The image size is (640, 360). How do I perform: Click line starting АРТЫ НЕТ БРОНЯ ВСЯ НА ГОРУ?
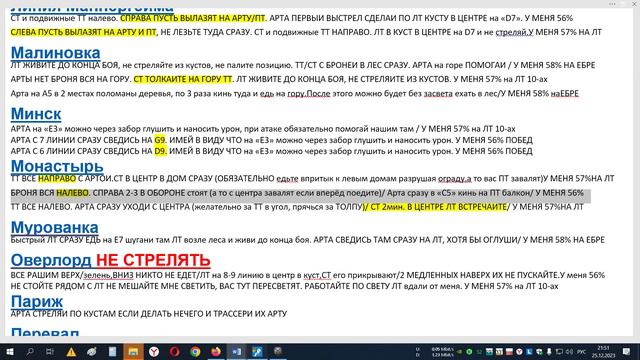279,79
